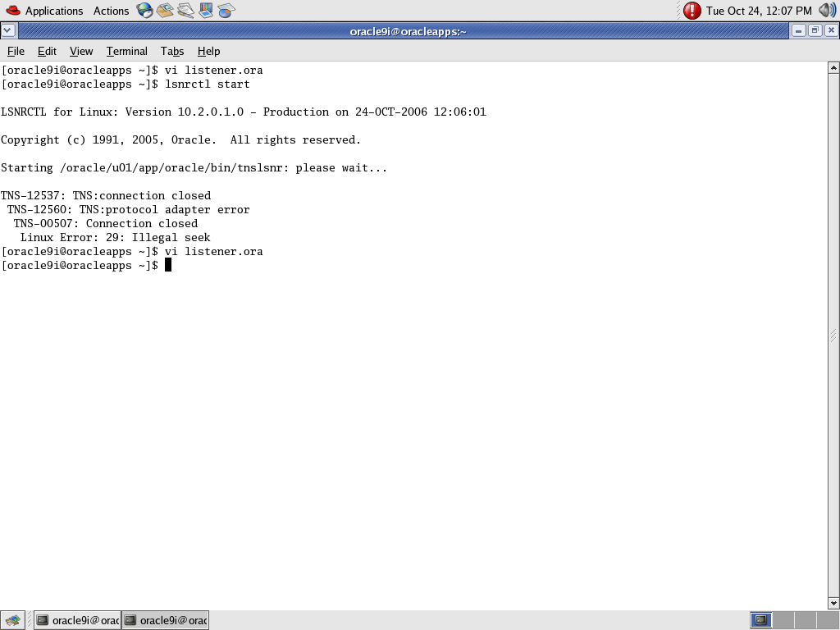Click the red update alert icon
Viewport: 840px width, 630px height.
pos(692,11)
